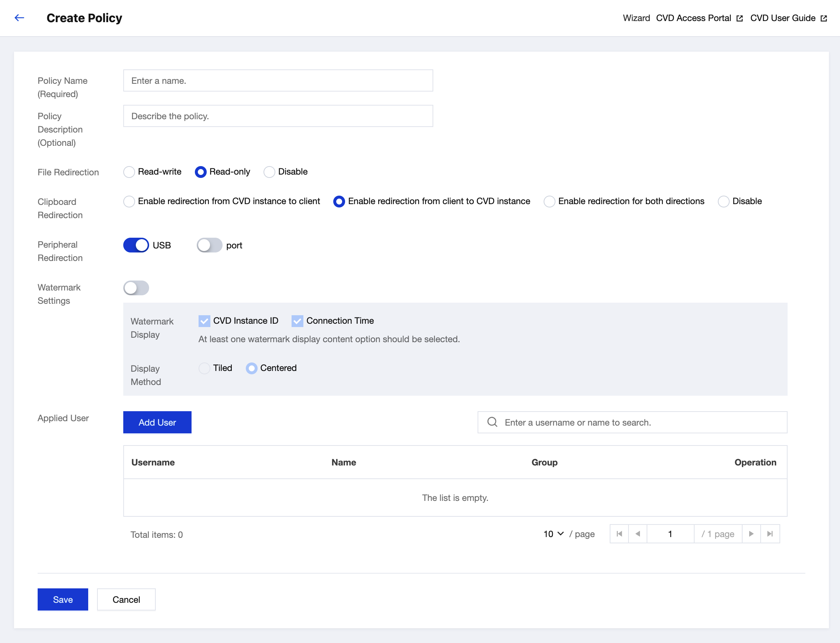Select the Tiled display method
This screenshot has width=840, height=643.
click(x=204, y=368)
